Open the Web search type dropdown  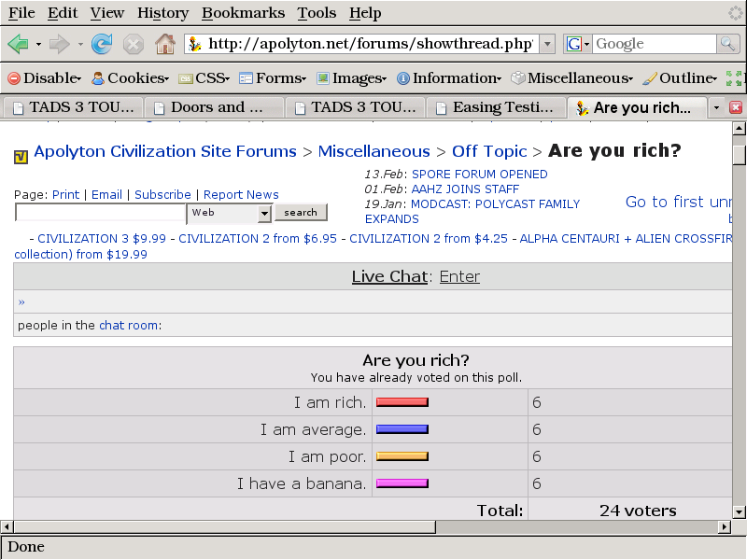[x=264, y=213]
